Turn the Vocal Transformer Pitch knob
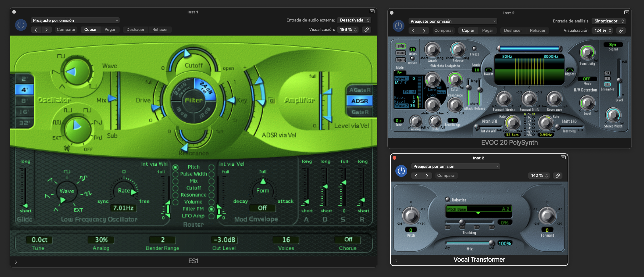This screenshot has width=644, height=277. (411, 215)
